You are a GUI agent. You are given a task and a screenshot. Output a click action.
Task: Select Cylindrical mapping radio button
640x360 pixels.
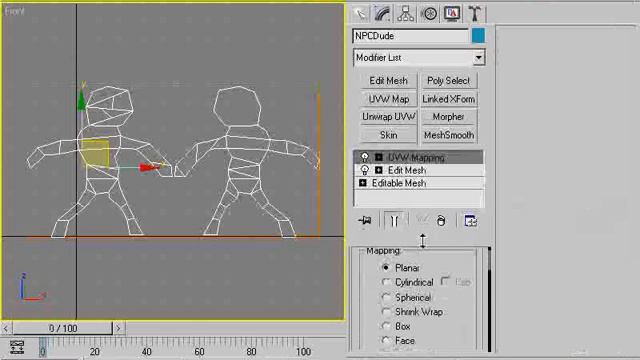tap(385, 282)
